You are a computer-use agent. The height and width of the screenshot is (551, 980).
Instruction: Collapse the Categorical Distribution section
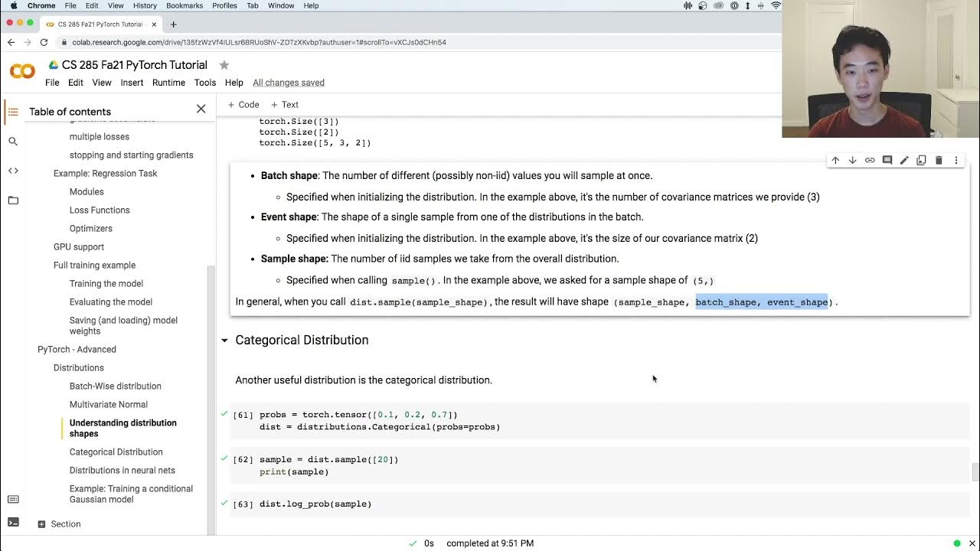click(x=224, y=341)
